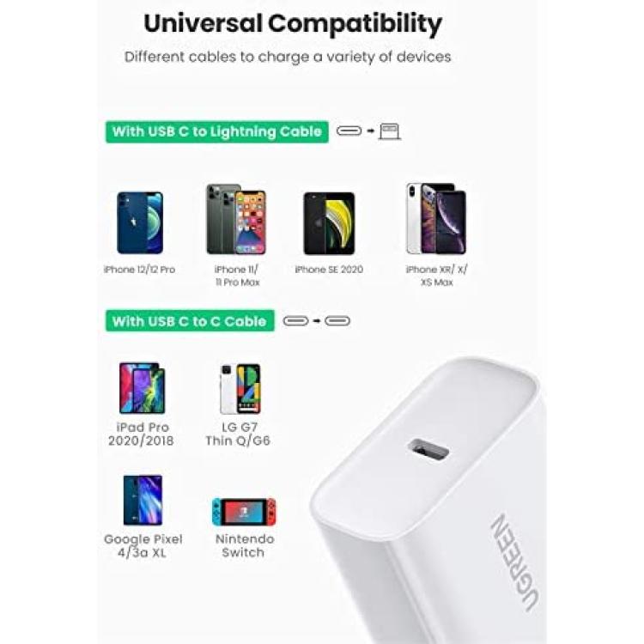Click the green USB C to Lightning Cable banner
The width and height of the screenshot is (644, 644).
click(217, 132)
